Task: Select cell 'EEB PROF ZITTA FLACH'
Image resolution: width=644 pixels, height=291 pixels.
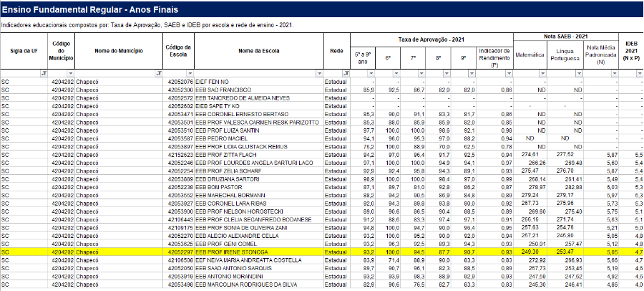Action: point(259,155)
